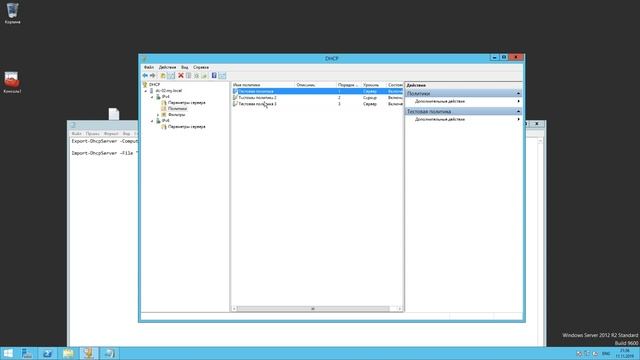Select the IPv6 node in the tree
This screenshot has width=640, height=360.
[165, 121]
